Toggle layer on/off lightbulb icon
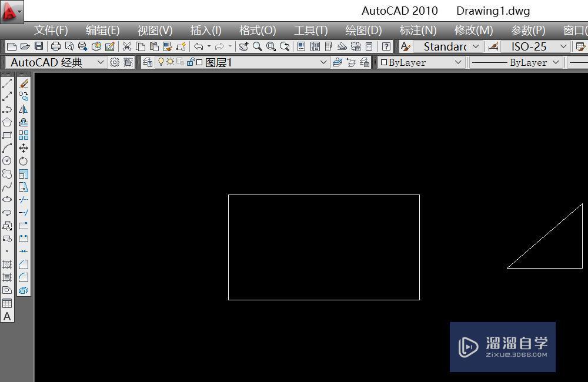The image size is (588, 382). point(161,62)
